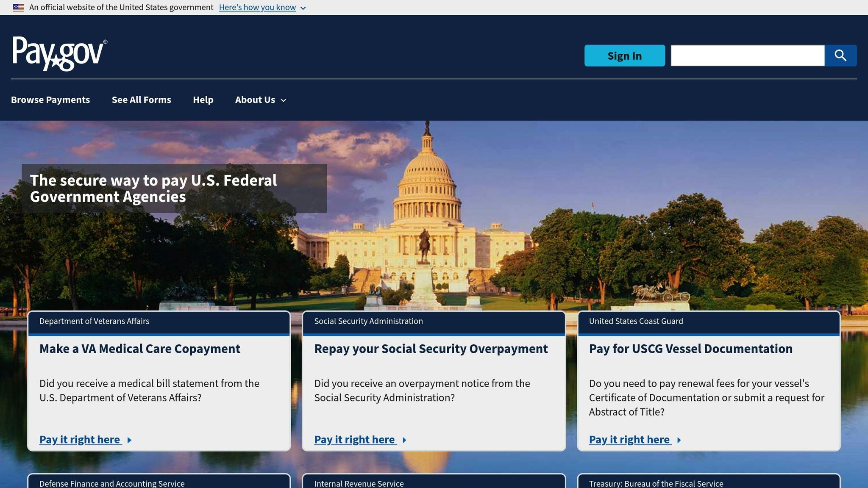Click the VA medical bill statement description
This screenshot has width=868, height=488.
coord(149,391)
